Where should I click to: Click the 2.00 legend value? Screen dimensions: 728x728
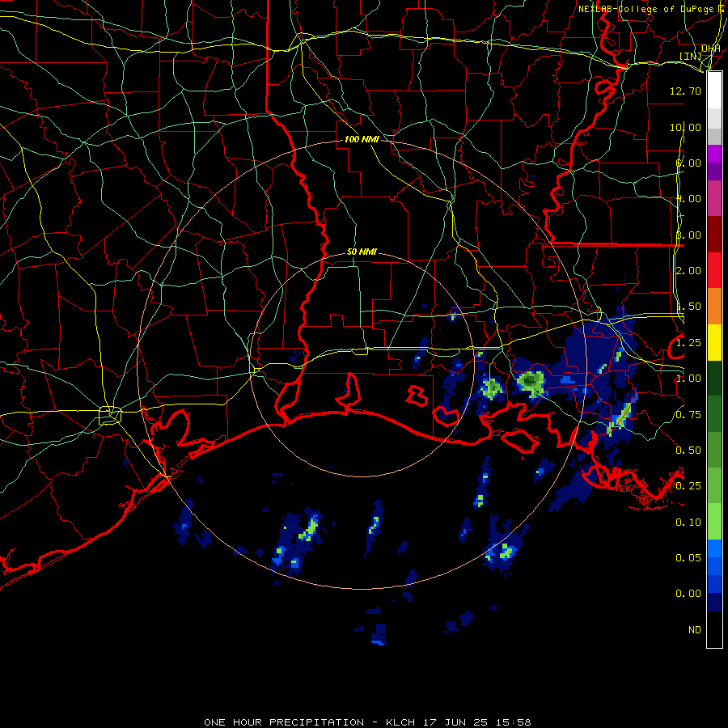[688, 271]
